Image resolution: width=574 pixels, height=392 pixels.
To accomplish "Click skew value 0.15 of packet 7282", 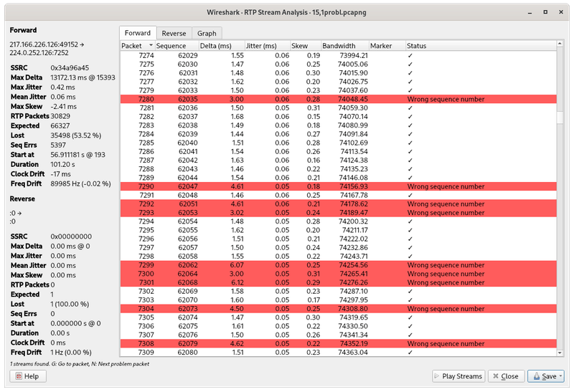I will [x=313, y=117].
